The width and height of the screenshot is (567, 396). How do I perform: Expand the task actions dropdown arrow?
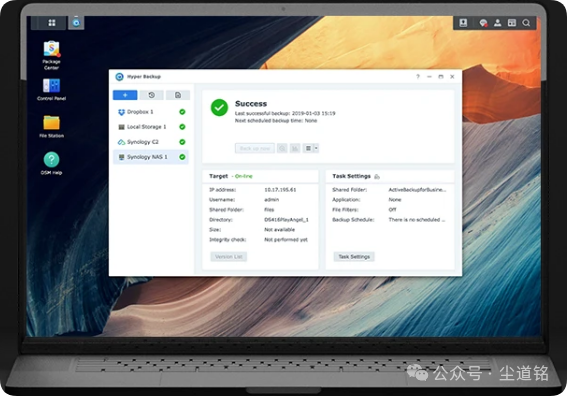click(x=316, y=148)
